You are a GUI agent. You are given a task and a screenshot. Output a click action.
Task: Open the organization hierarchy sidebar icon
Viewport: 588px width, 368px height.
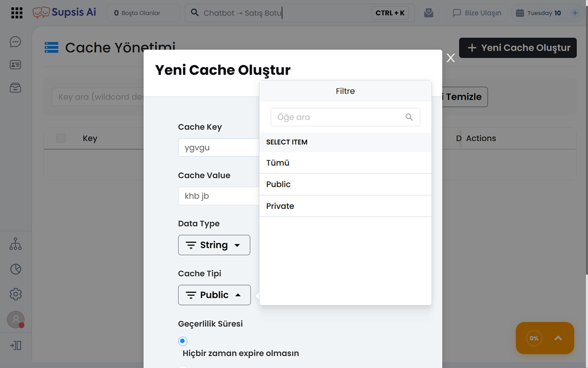(x=15, y=244)
